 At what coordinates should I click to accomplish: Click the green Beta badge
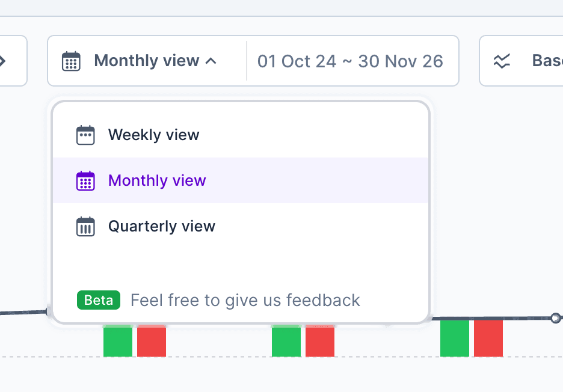point(99,300)
